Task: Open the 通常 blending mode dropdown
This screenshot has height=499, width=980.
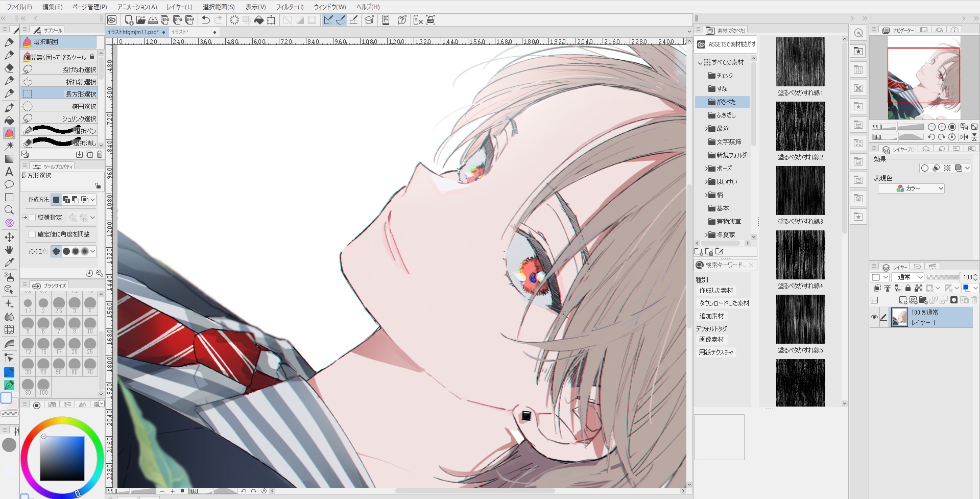Action: point(910,277)
